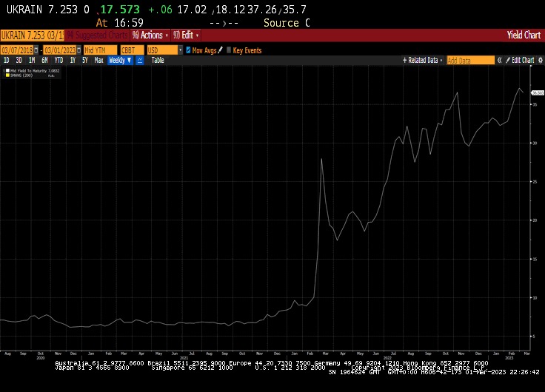This screenshot has height=392, width=545.
Task: Open calendar picker for end date 03/01/2023
Action: (79, 50)
